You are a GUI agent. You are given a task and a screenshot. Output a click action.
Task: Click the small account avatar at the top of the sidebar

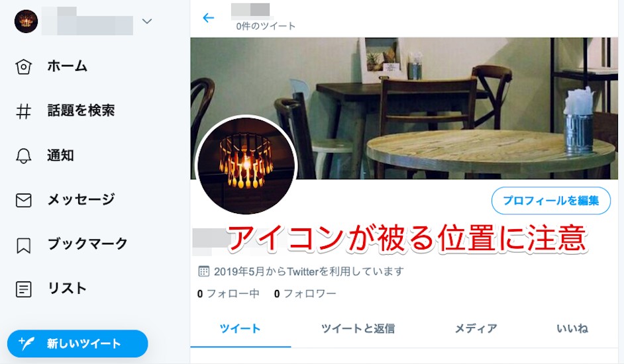pos(26,21)
